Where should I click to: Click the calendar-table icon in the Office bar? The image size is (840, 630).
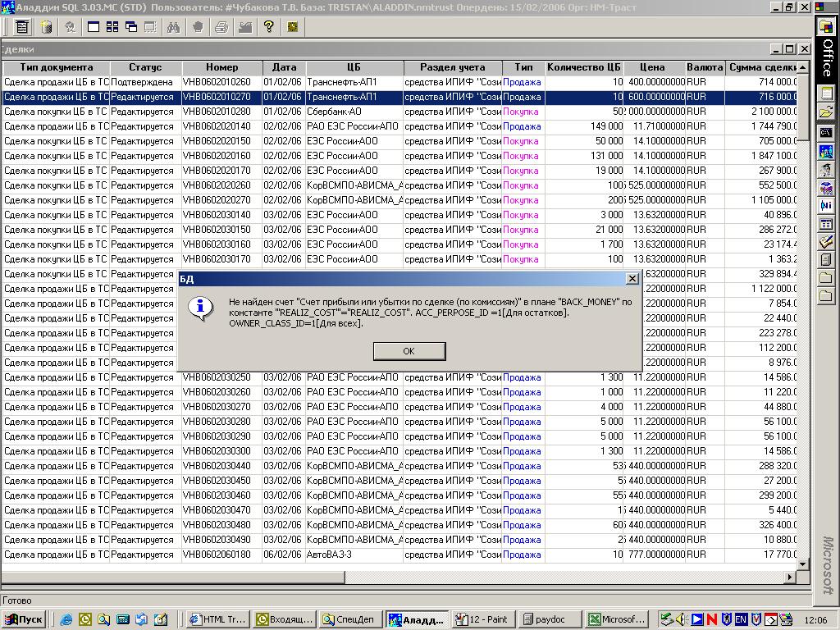pos(826,224)
